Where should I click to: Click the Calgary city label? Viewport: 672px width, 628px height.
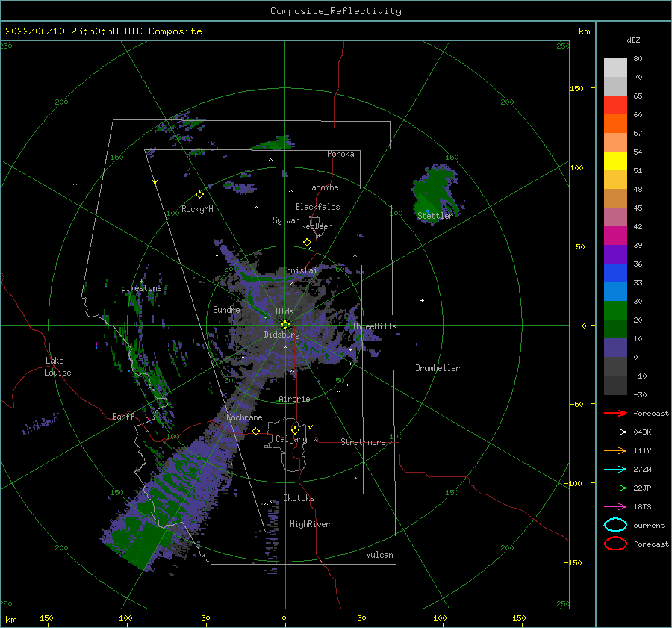(x=291, y=439)
